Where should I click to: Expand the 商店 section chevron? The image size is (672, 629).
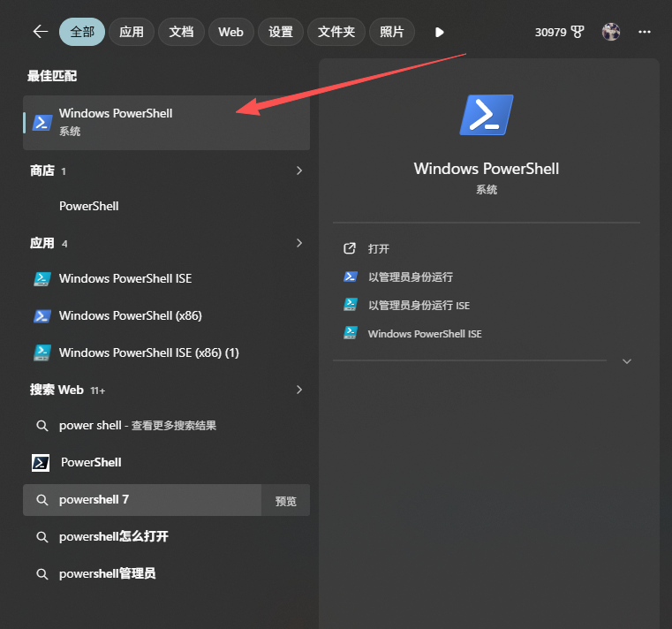299,171
